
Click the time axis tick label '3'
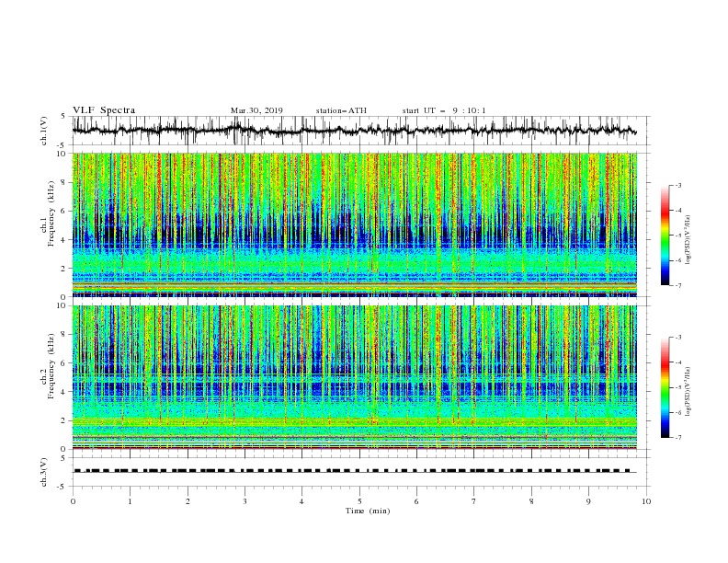click(x=245, y=501)
